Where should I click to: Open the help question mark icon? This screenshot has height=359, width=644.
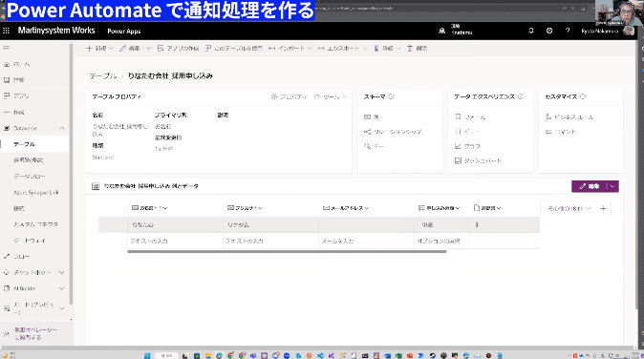pyautogui.click(x=568, y=31)
